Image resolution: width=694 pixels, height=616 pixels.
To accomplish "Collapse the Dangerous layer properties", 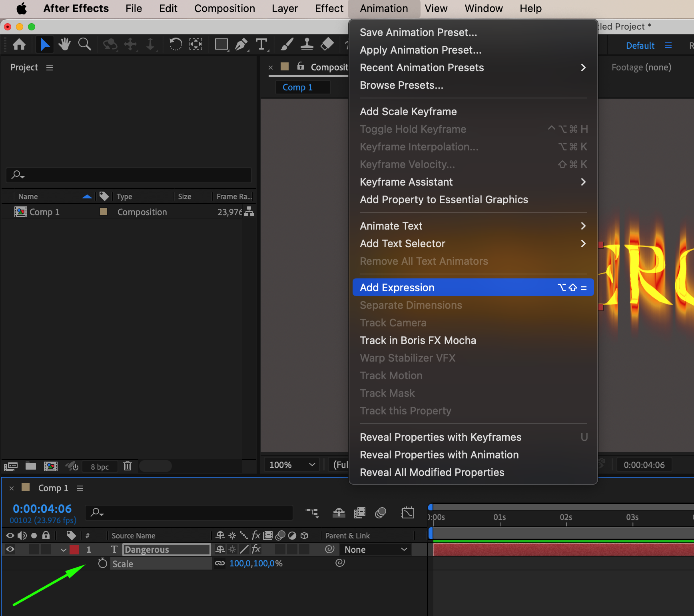I will click(x=63, y=550).
